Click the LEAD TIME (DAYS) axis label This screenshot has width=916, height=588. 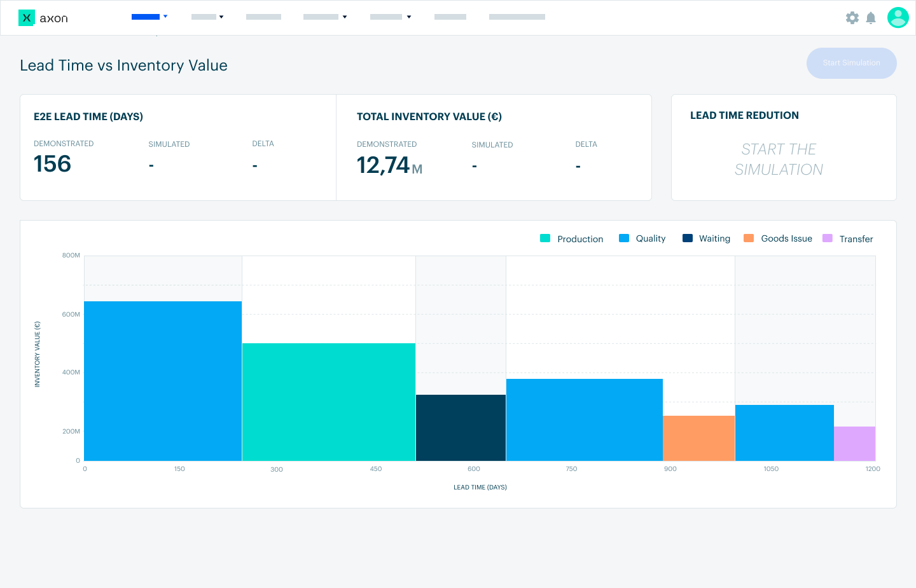480,488
